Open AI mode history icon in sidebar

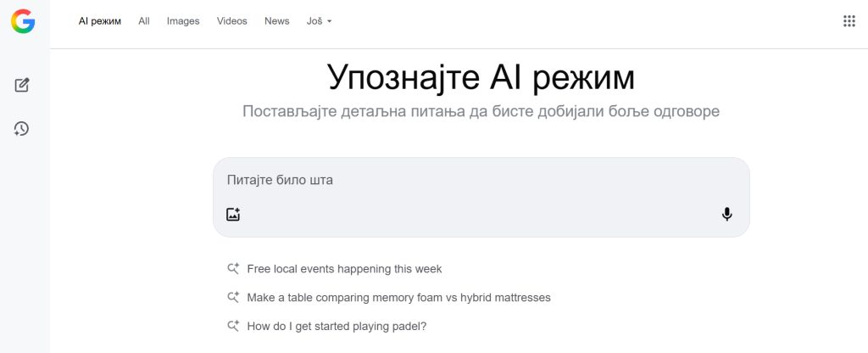(21, 129)
